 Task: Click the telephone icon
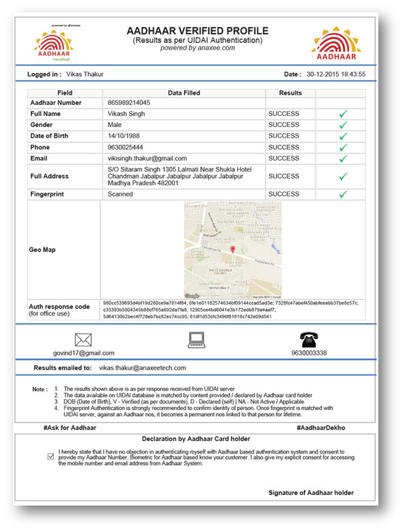point(309,340)
